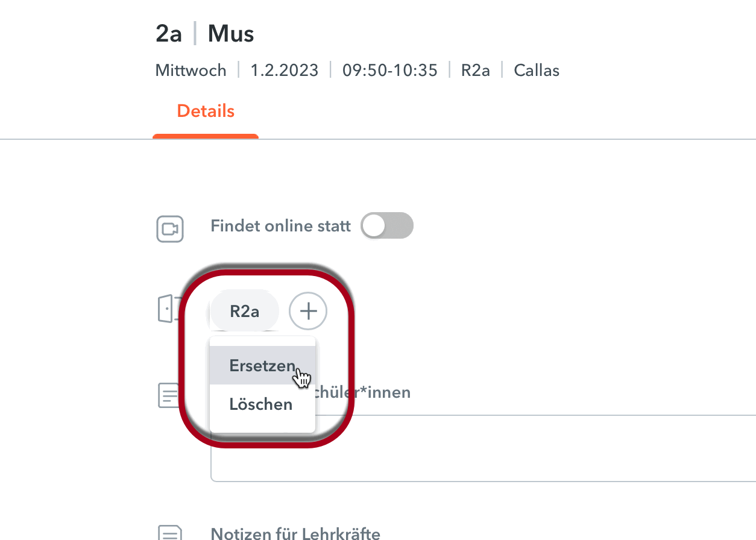Click room R2a in the header line

point(476,71)
